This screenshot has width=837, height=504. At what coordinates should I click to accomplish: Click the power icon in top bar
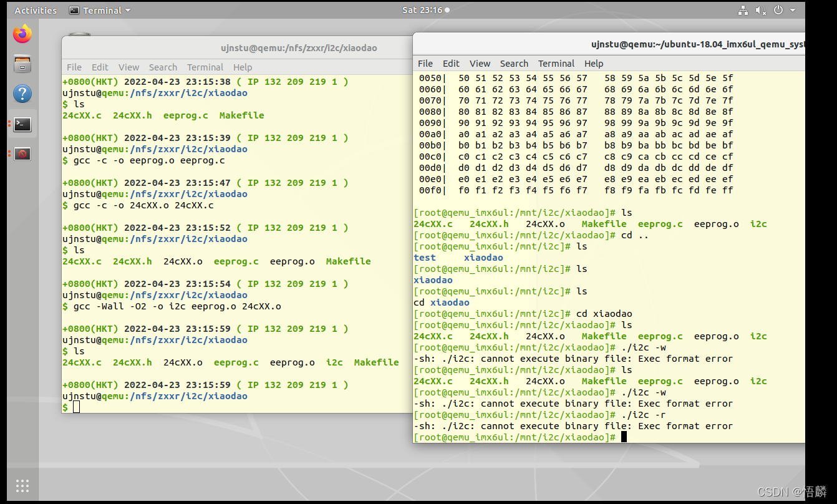coord(778,10)
